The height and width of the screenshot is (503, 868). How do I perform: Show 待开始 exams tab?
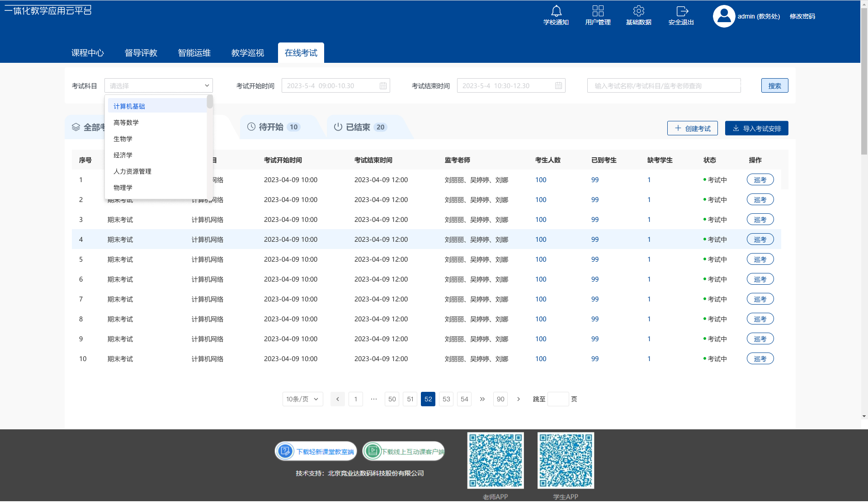280,127
